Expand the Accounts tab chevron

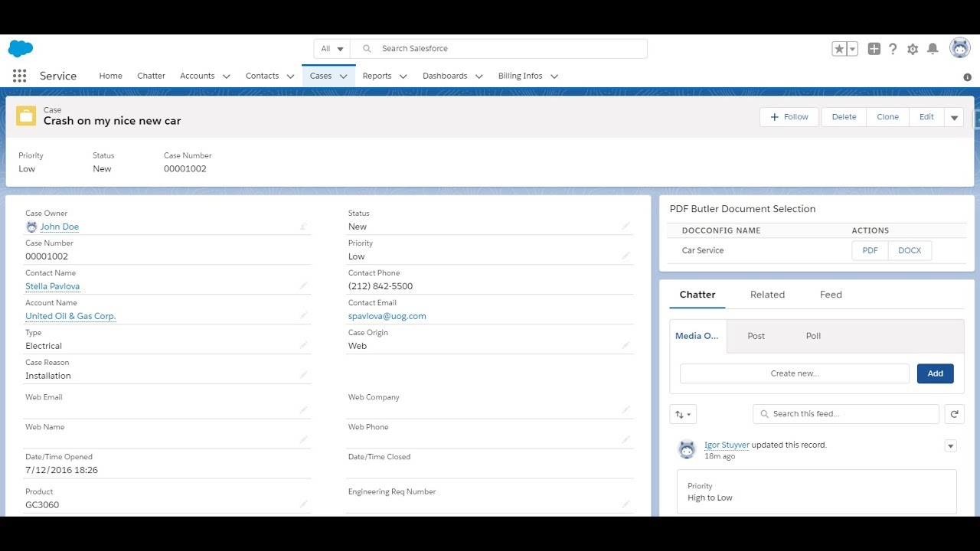click(x=226, y=77)
